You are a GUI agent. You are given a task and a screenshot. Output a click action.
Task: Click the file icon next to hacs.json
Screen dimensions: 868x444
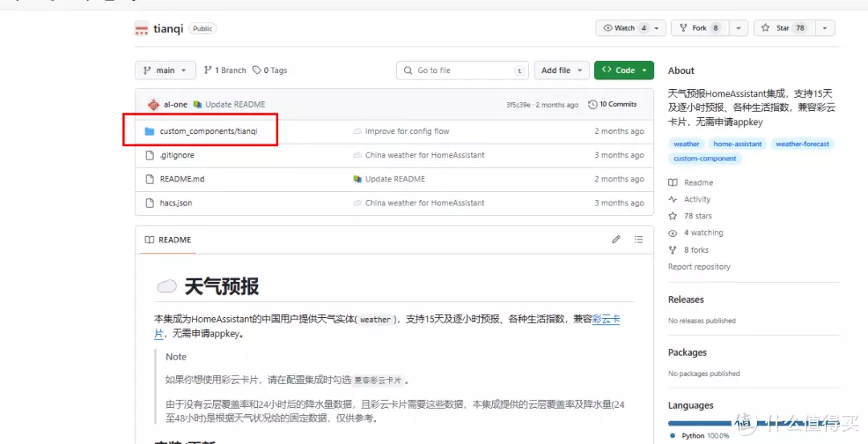pos(149,203)
